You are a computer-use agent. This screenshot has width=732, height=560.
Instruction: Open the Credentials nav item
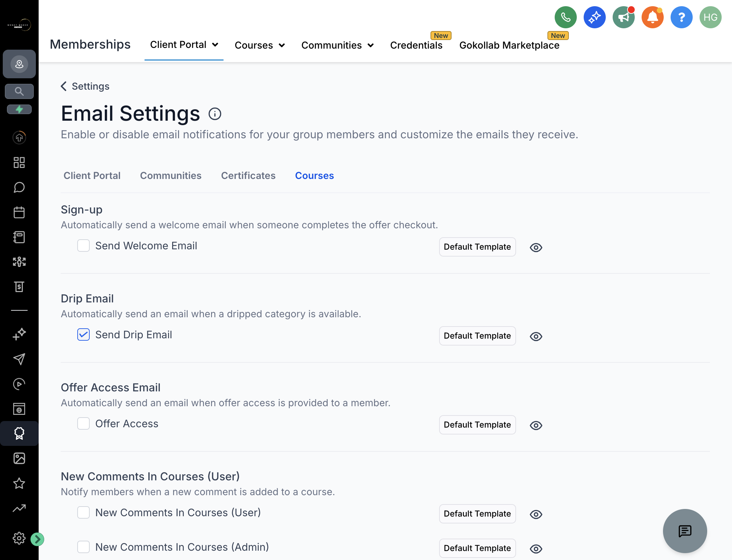[x=416, y=45]
